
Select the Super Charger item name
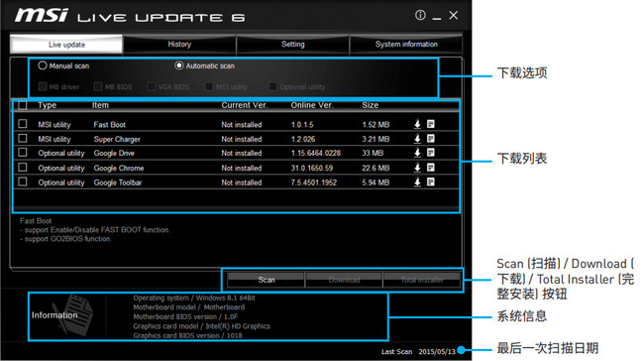tap(117, 140)
